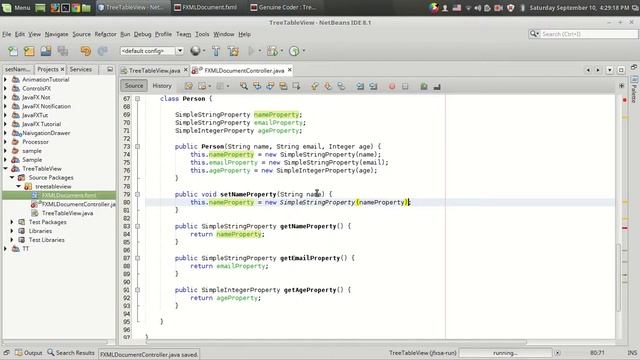The height and width of the screenshot is (360, 640).
Task: Click the Shift Line Left icon
Action: coord(360,86)
